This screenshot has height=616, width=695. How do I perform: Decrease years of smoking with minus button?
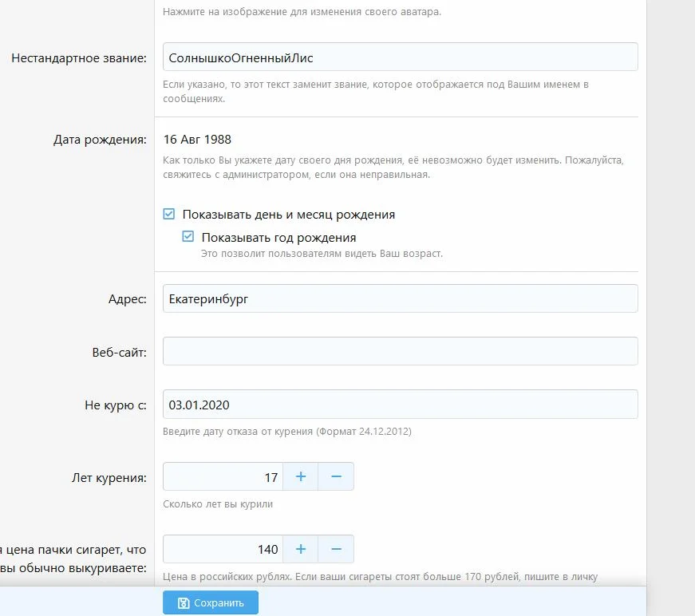click(x=336, y=476)
